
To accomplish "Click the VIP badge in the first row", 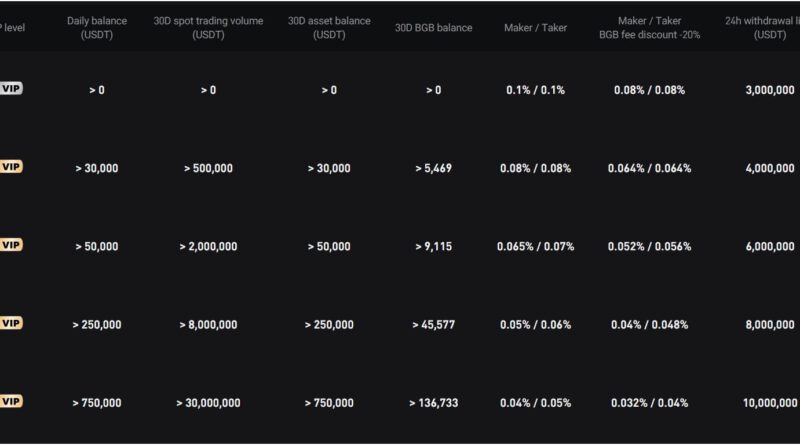I will [11, 88].
